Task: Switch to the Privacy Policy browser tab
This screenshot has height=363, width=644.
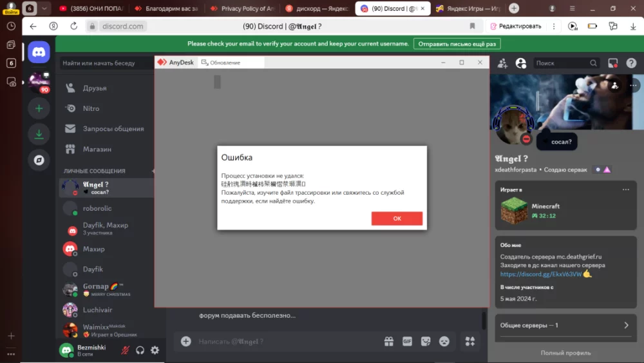Action: (x=242, y=8)
